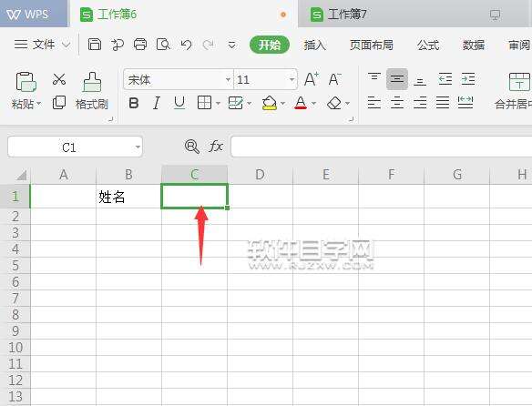The image size is (532, 406).
Task: Toggle Bold formatting
Action: click(134, 103)
